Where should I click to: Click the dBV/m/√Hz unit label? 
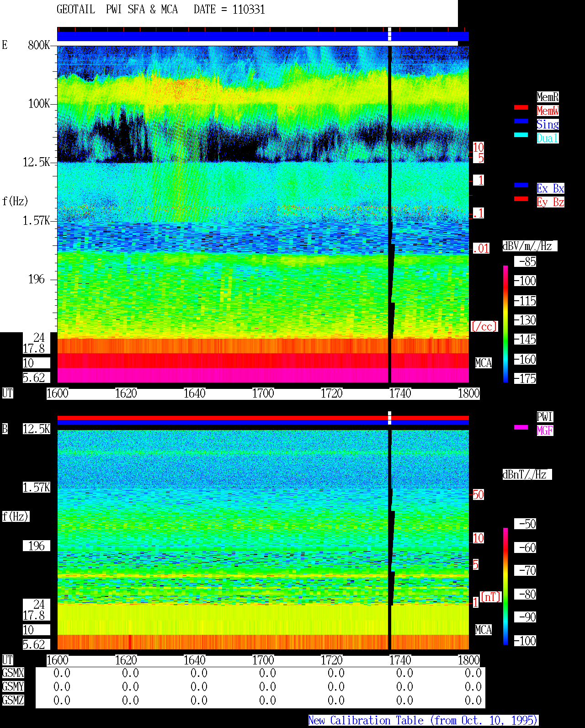[x=530, y=246]
